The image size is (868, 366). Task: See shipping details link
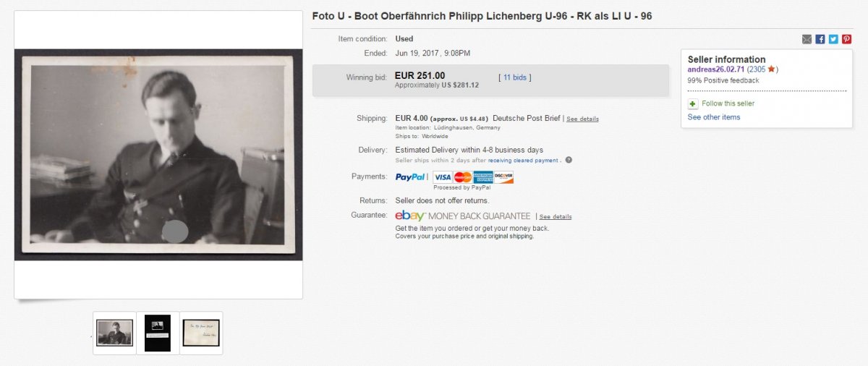pyautogui.click(x=582, y=119)
